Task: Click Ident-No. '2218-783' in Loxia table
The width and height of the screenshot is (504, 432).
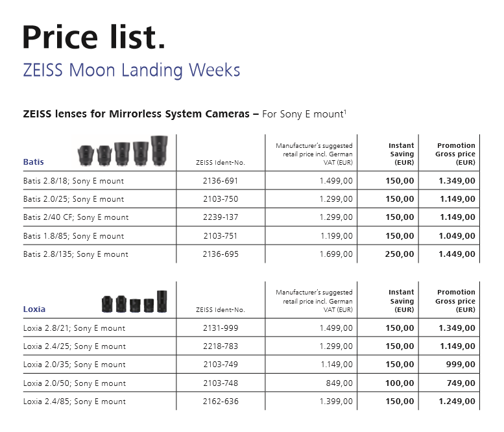Action: click(221, 346)
